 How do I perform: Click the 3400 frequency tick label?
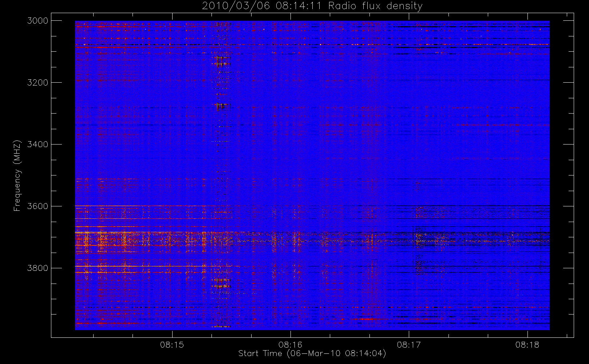[38, 145]
